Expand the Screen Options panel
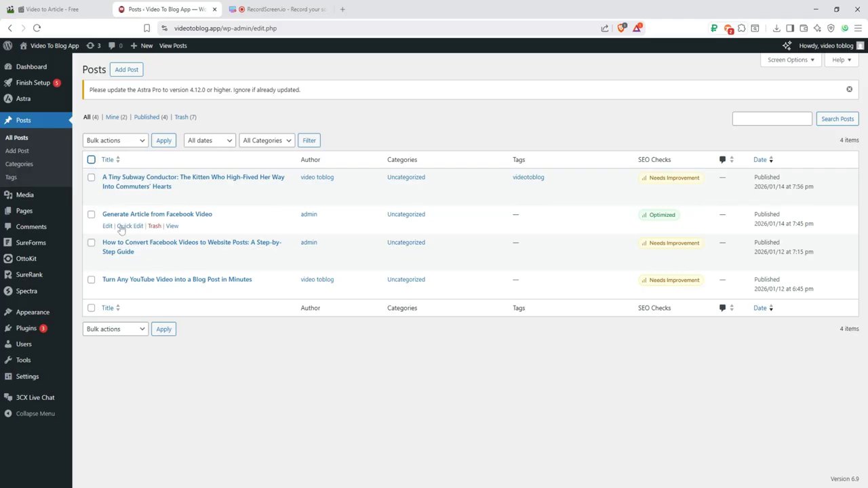Viewport: 868px width, 488px height. point(790,60)
